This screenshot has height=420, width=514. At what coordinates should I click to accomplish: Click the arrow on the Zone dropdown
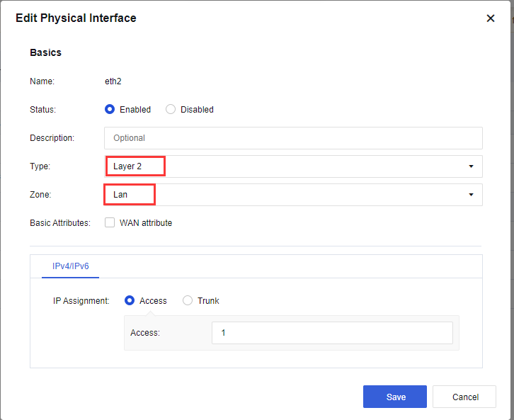471,195
